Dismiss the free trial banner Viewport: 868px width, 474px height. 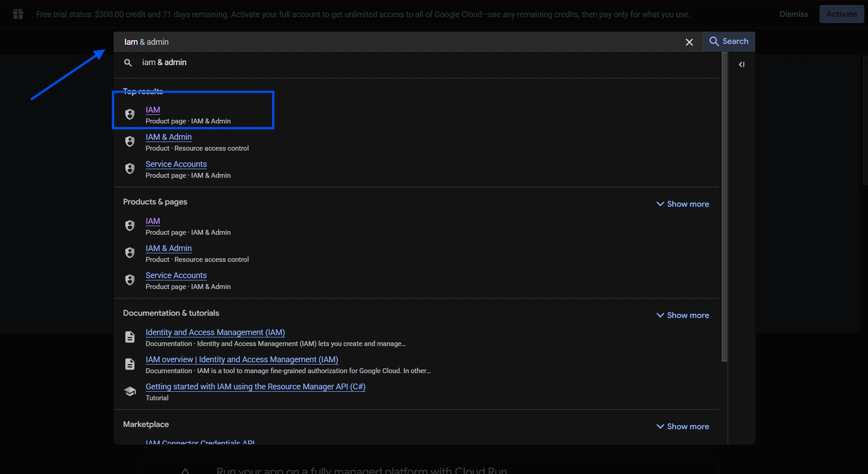793,14
